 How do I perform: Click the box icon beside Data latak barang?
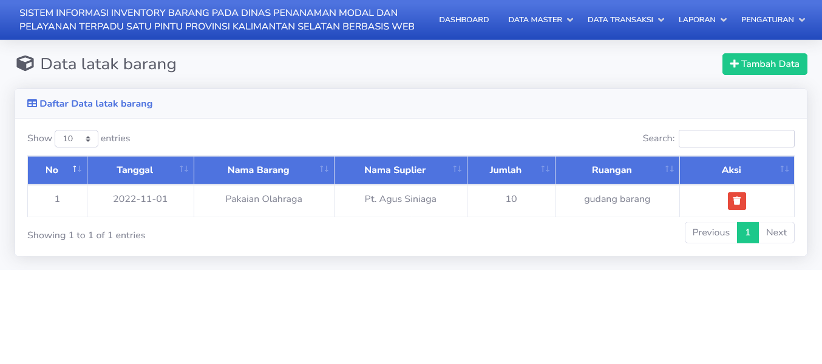coord(25,64)
